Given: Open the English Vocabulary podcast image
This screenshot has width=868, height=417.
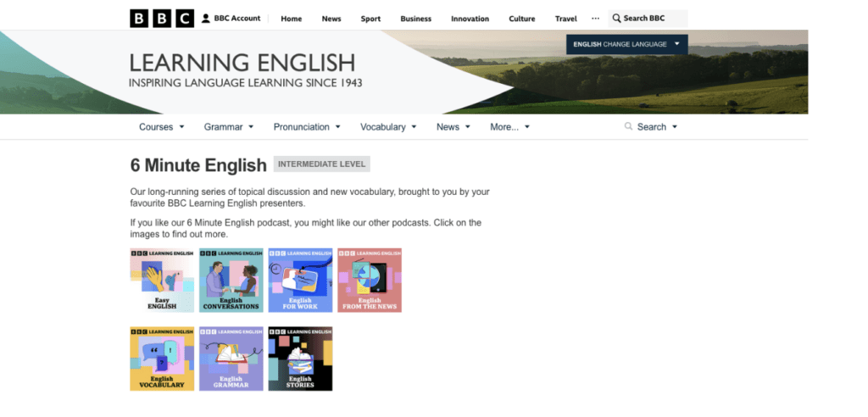Looking at the screenshot, I should (162, 359).
